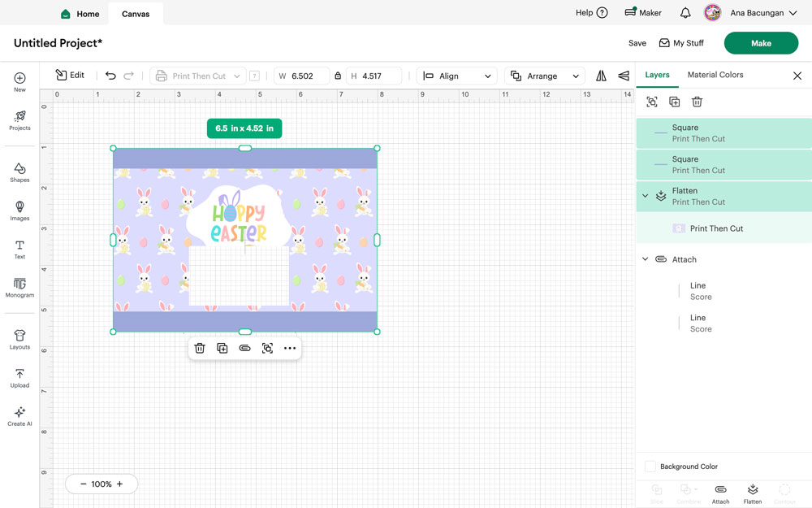Open the Create AI tool
The height and width of the screenshot is (508, 812).
(x=19, y=416)
